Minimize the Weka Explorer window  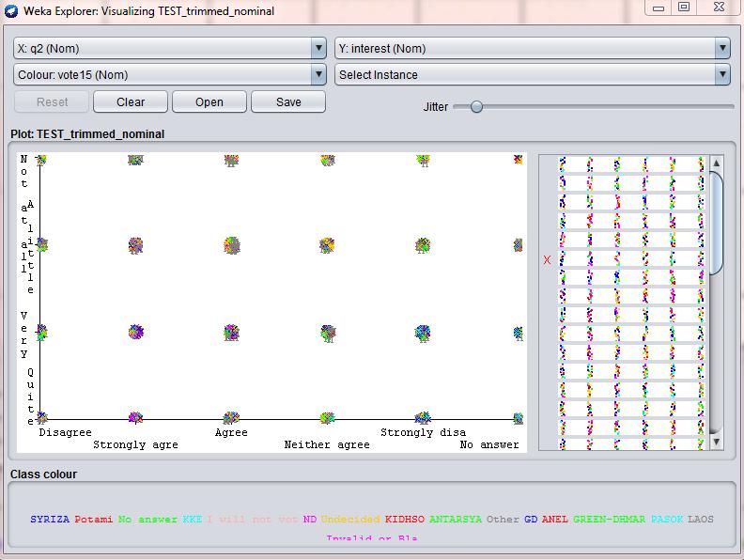pyautogui.click(x=659, y=8)
